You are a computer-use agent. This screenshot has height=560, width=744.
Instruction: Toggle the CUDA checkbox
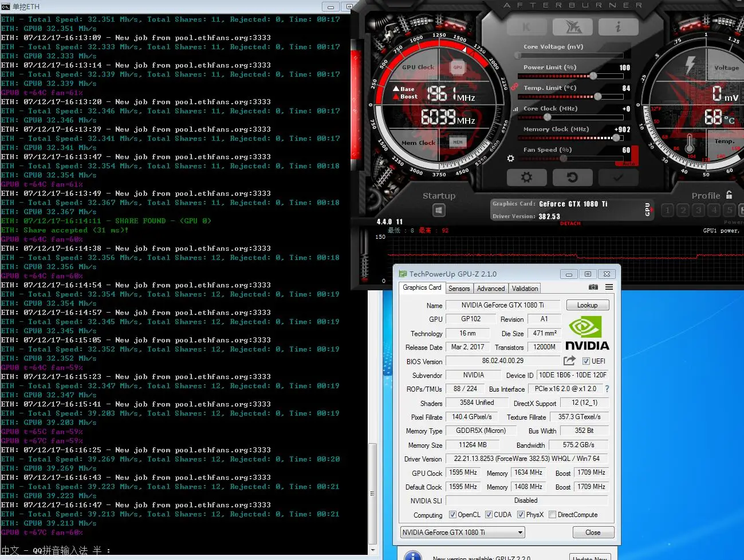click(489, 514)
